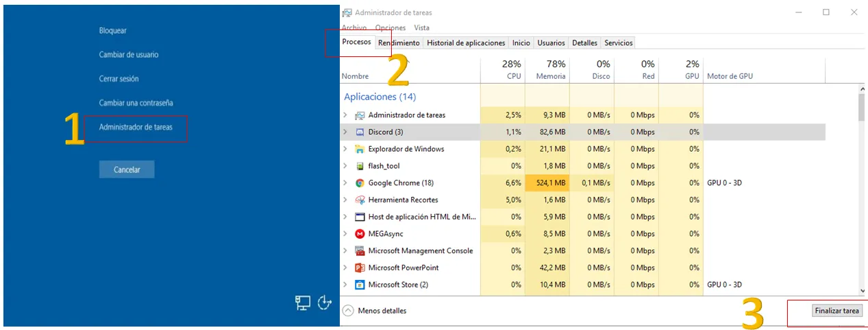This screenshot has width=868, height=330.
Task: Expand the Administrador de tareas row
Action: point(345,115)
